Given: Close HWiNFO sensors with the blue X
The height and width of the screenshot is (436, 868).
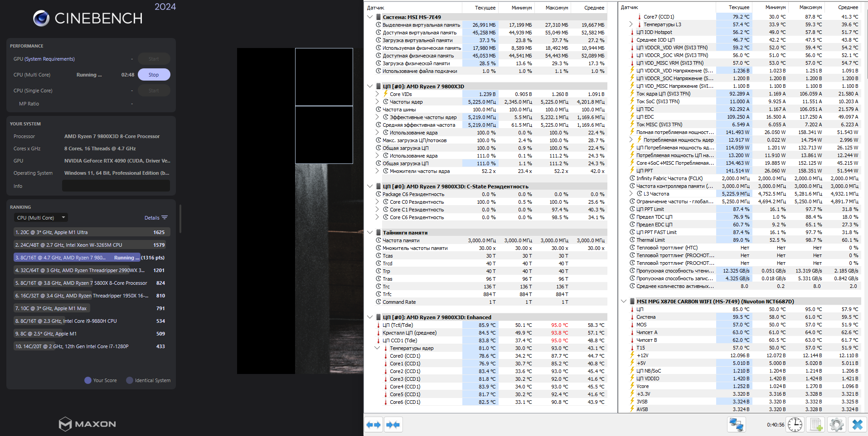Looking at the screenshot, I should point(857,425).
